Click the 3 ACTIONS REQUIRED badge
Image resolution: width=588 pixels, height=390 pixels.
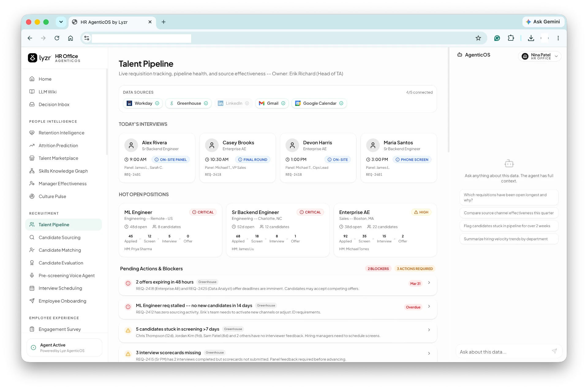coord(415,269)
